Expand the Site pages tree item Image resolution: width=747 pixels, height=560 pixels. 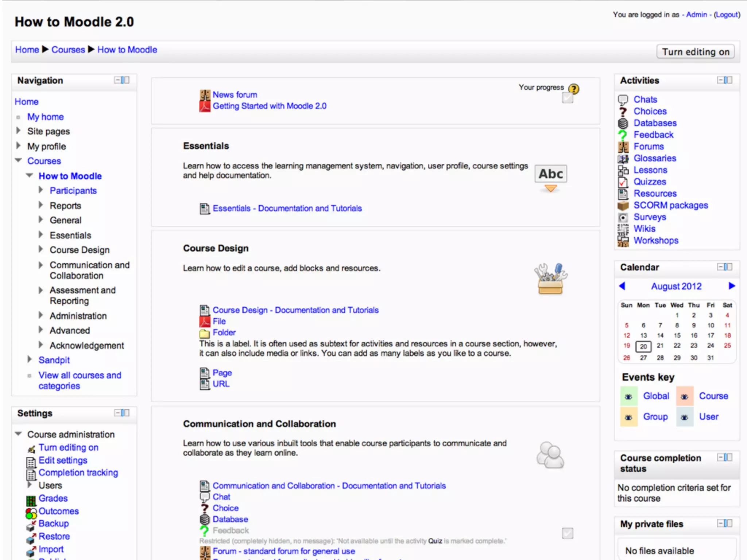pyautogui.click(x=18, y=131)
